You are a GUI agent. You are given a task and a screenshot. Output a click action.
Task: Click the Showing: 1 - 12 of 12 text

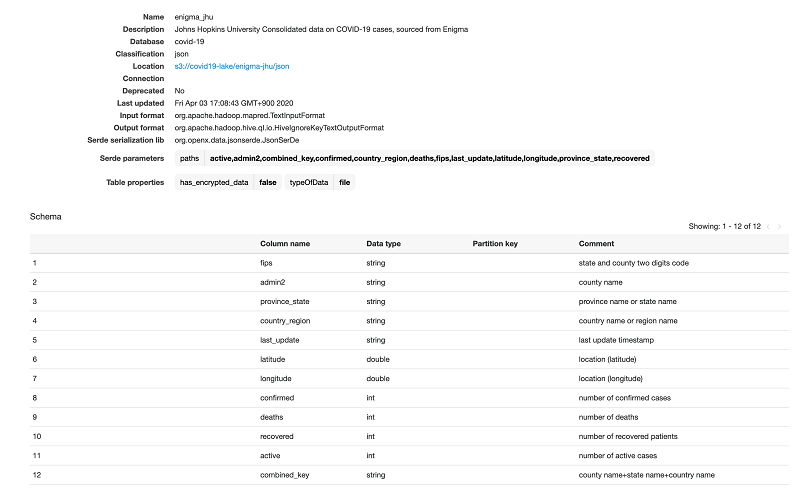point(724,227)
